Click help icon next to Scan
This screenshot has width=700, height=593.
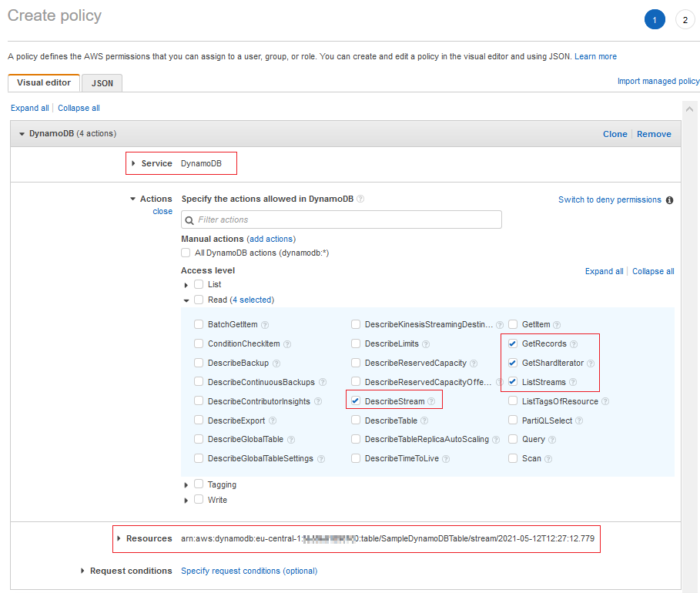548,459
